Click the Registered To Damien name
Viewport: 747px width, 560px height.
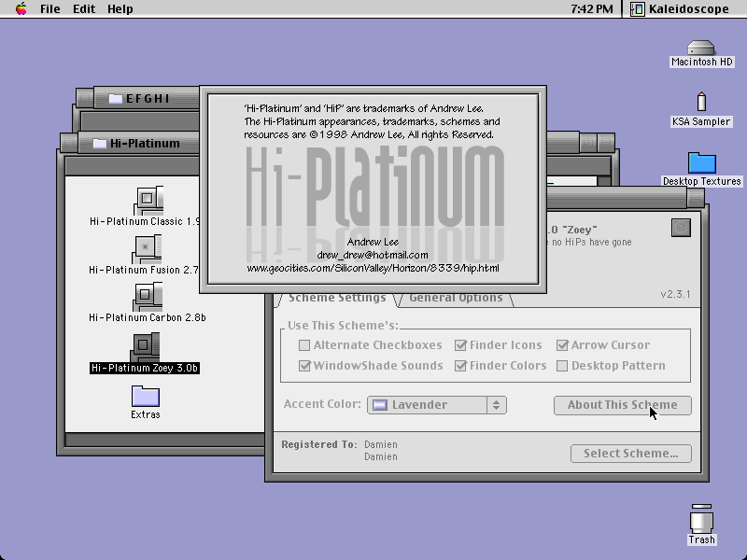[381, 444]
